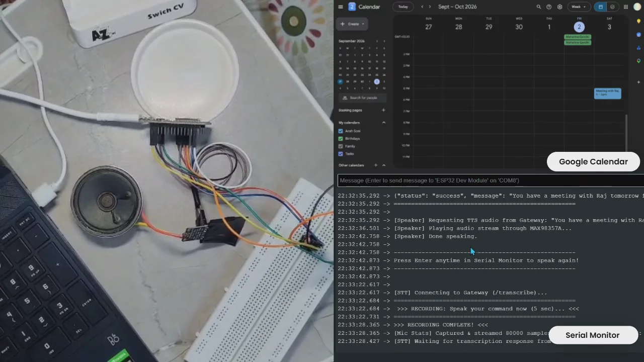
Task: Toggle the Family calendar checkbox
Action: [341, 146]
